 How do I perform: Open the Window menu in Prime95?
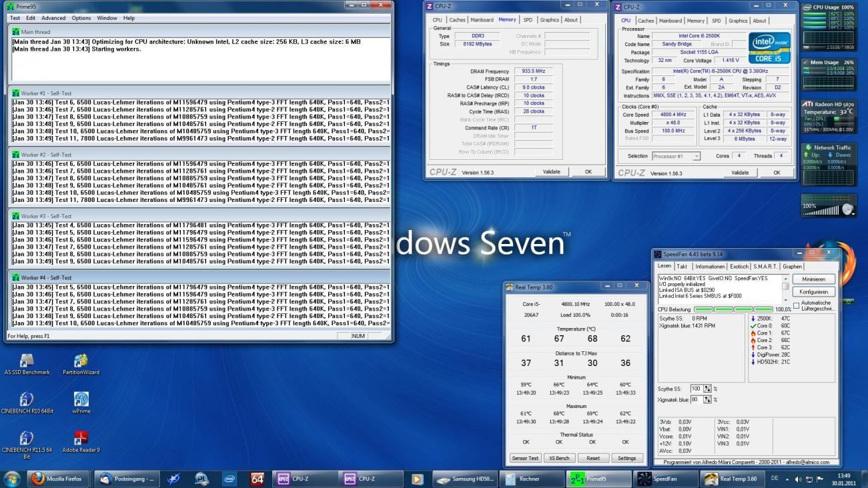click(107, 18)
